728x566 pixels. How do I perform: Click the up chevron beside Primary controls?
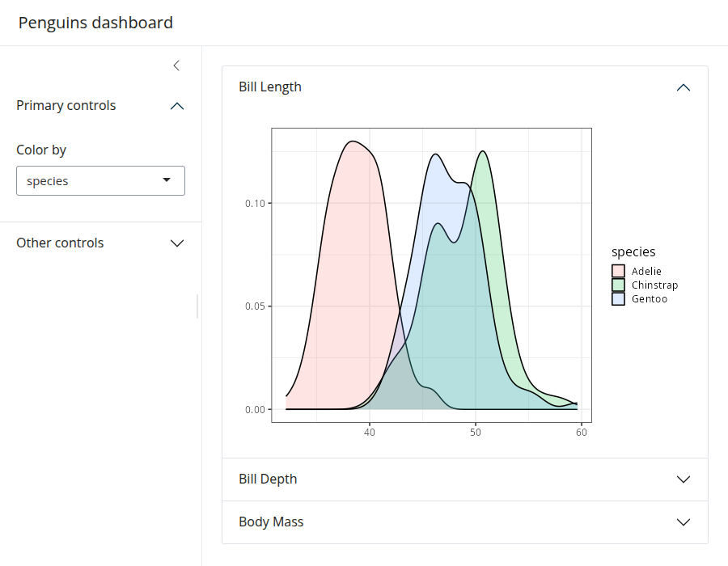point(177,106)
